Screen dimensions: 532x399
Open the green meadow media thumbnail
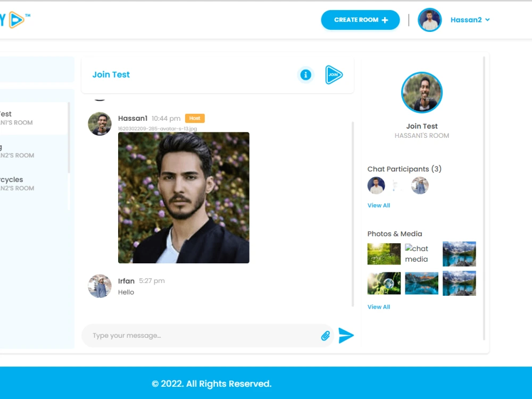click(384, 254)
